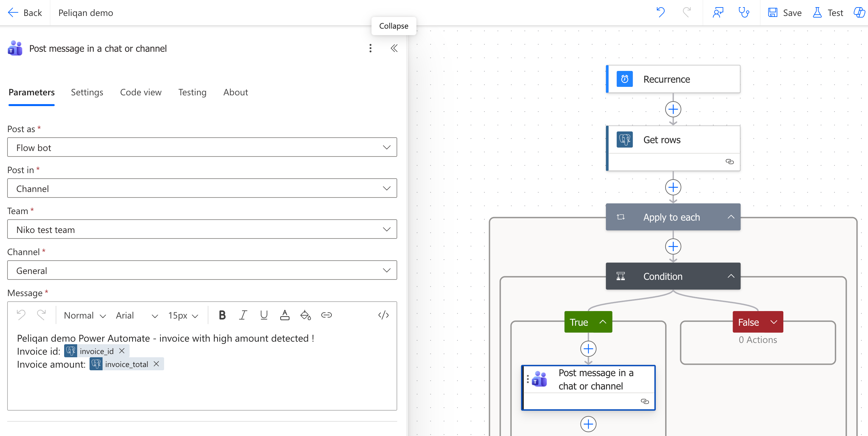The width and height of the screenshot is (868, 436).
Task: Collapse the True branch
Action: click(x=603, y=322)
